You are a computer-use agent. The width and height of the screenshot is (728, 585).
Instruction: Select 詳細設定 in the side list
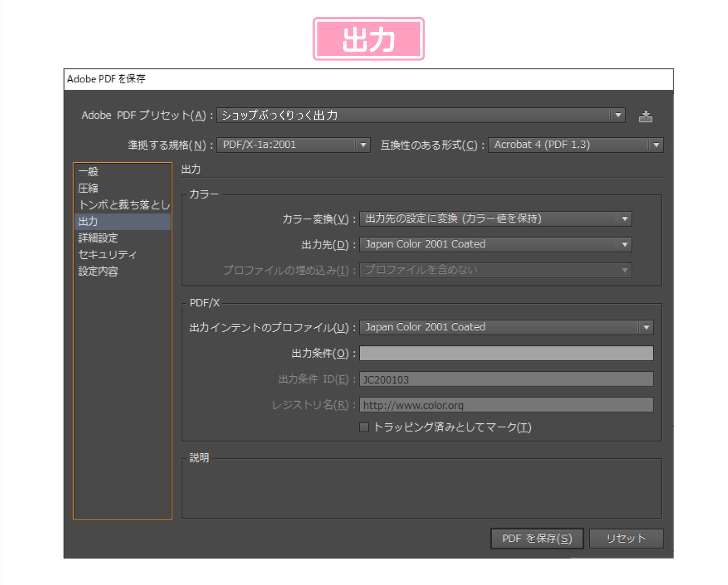coord(122,238)
